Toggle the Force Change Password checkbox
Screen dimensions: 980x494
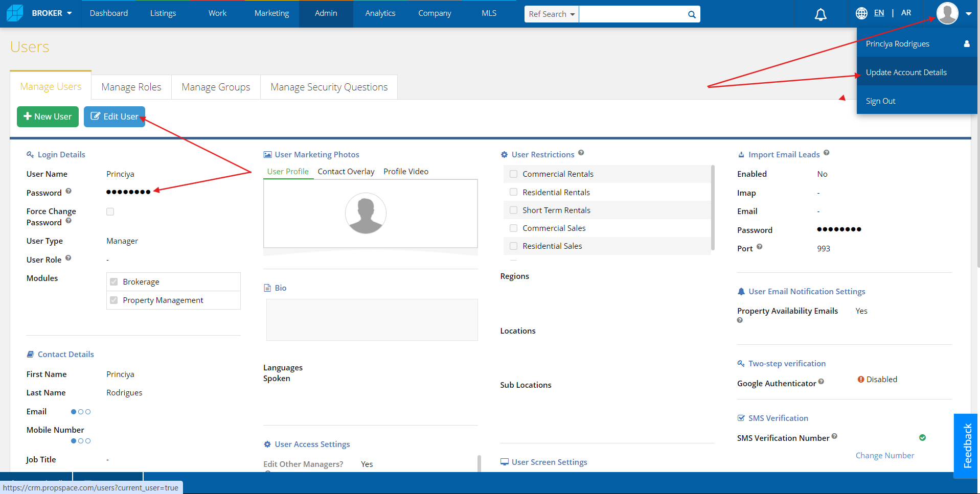point(110,211)
